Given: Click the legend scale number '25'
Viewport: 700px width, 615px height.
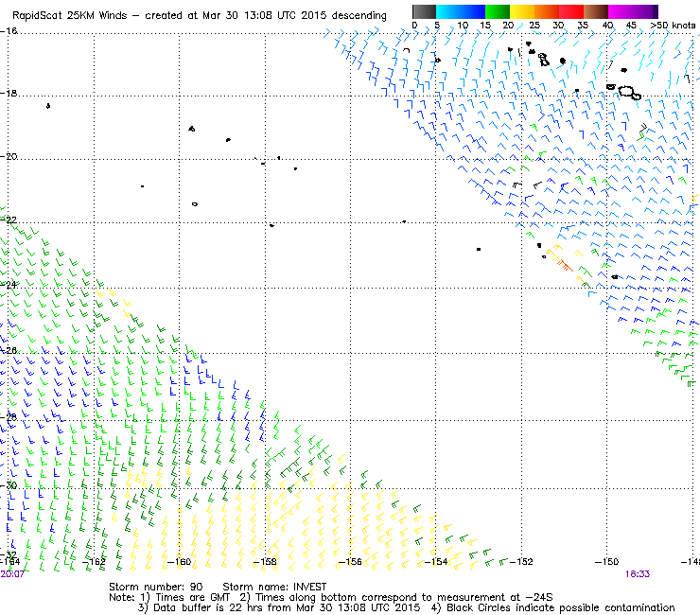Looking at the screenshot, I should 534,26.
